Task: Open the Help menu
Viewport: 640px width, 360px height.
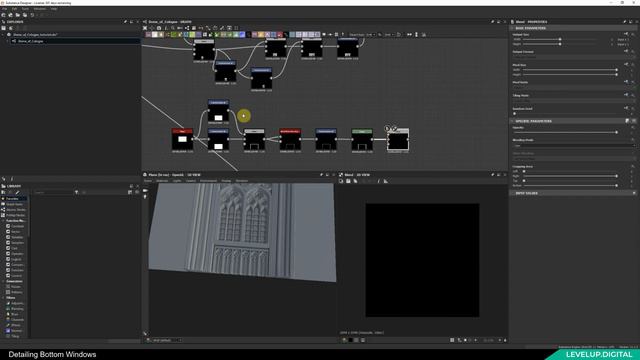Action: 54,9
